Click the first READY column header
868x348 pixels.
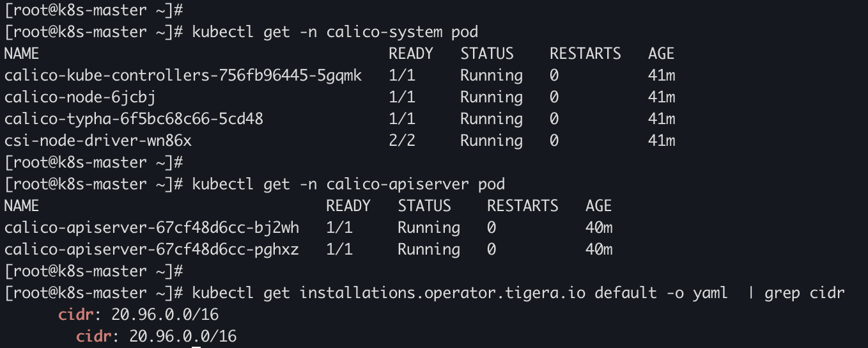tap(411, 54)
